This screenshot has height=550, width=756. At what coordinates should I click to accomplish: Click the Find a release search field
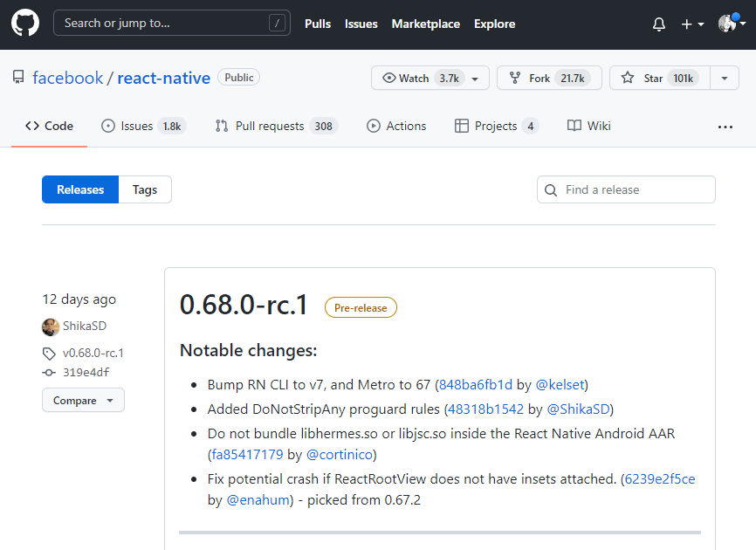click(x=626, y=189)
